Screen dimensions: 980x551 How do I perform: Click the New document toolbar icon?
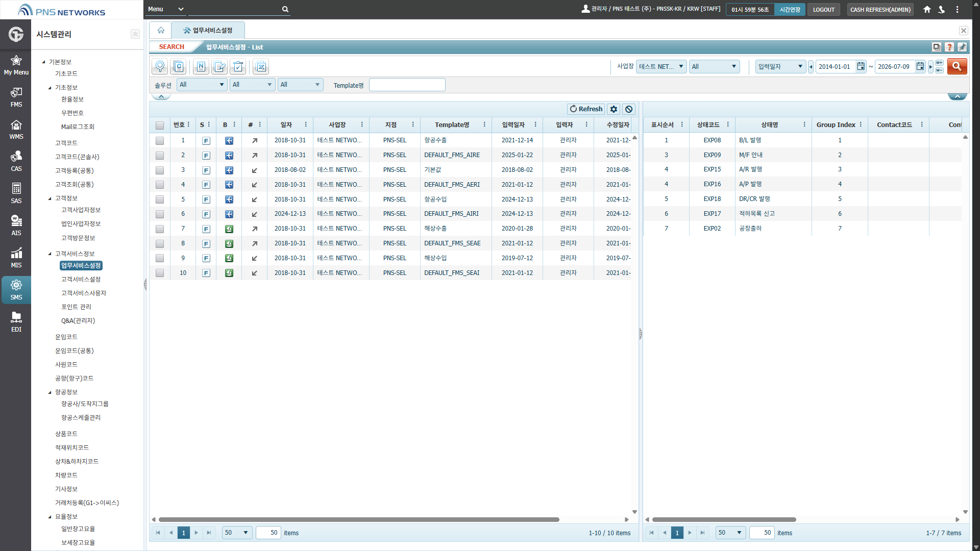coord(201,67)
